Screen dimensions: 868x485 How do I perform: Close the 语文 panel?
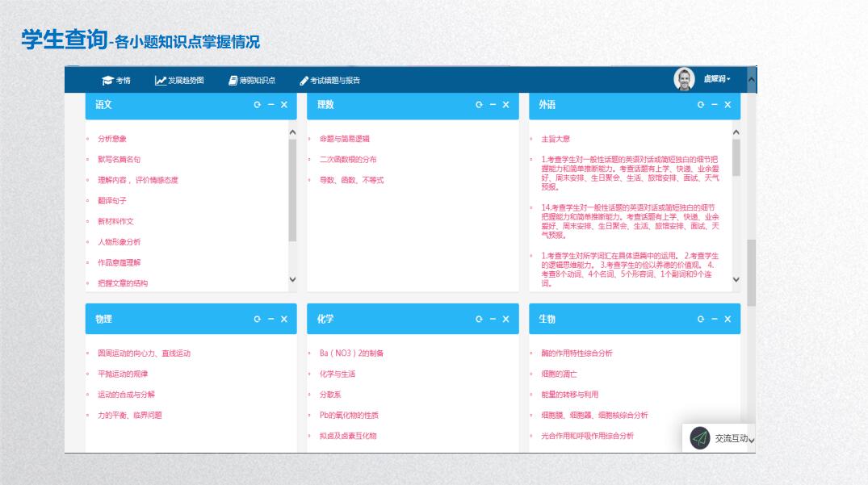click(284, 105)
